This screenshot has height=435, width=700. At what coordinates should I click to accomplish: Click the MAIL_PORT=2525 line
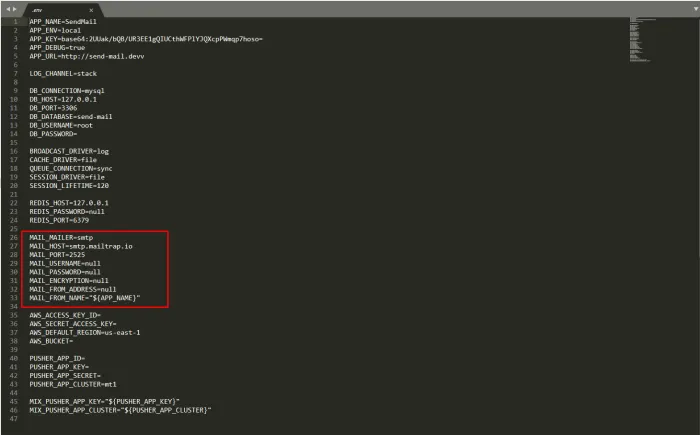[57, 255]
